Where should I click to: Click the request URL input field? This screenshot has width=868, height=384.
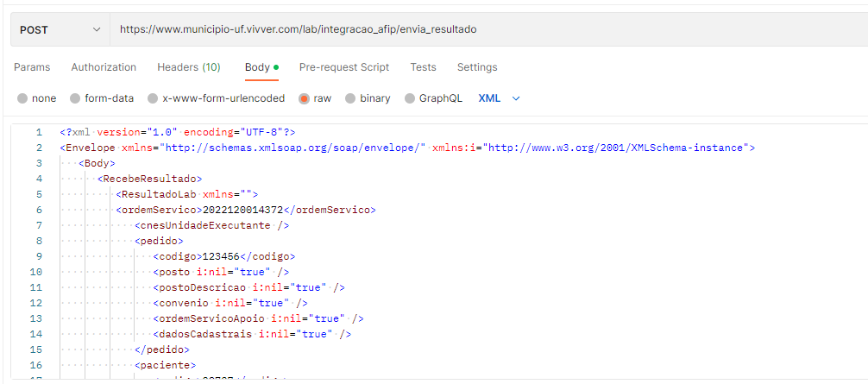click(483, 29)
